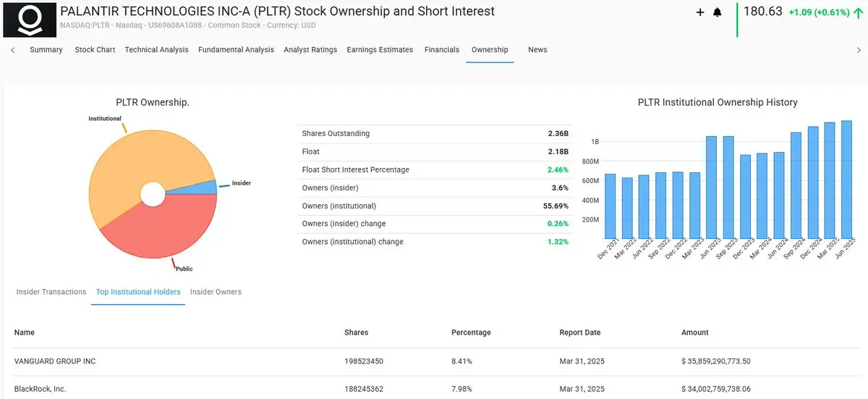
Task: Click the Shares Outstanding 2.36B value
Action: (558, 134)
